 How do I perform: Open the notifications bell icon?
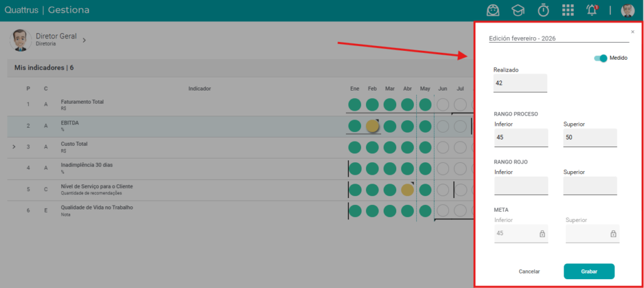tap(592, 10)
